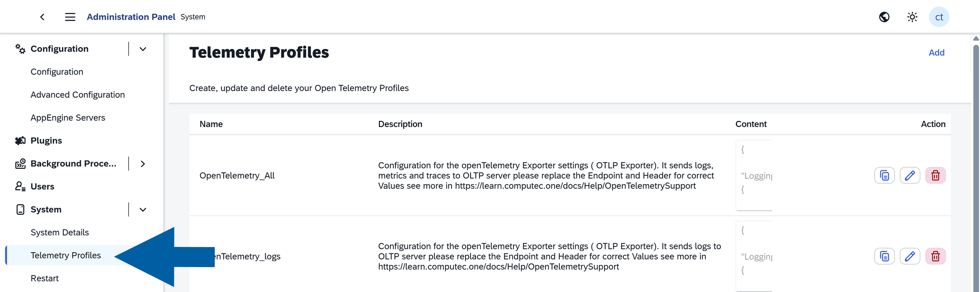Click the scrollbar up arrow

pos(976,39)
